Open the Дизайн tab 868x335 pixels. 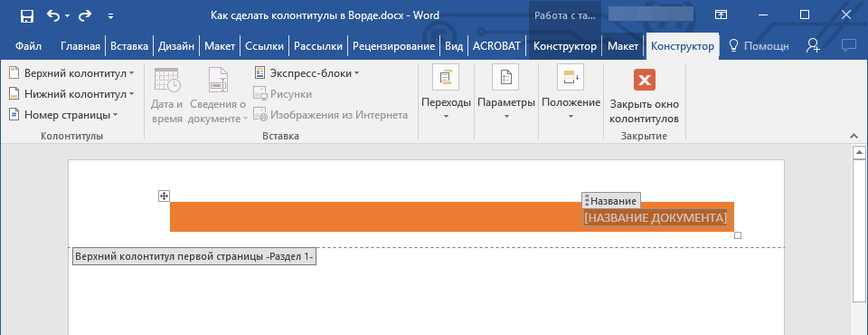pyautogui.click(x=176, y=46)
